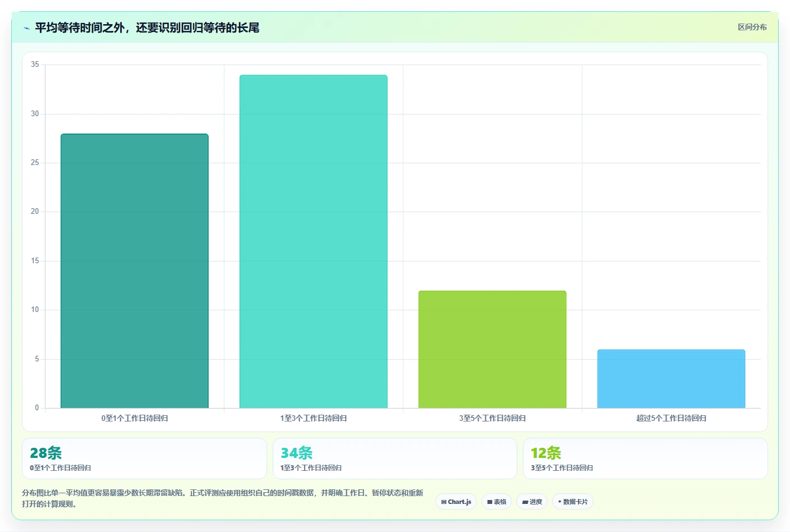Screen dimensions: 790x532
Task: Click the y-axis tick value 0
Action: pyautogui.click(x=37, y=408)
